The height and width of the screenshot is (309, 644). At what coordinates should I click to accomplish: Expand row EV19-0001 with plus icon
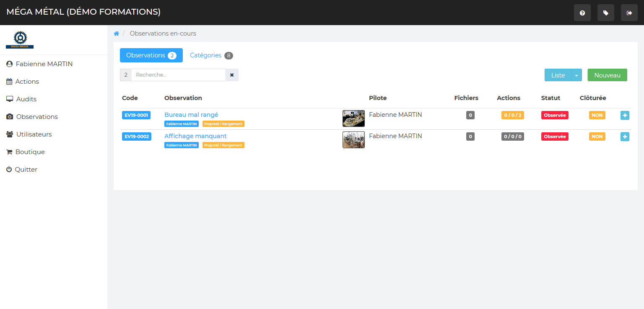625,115
